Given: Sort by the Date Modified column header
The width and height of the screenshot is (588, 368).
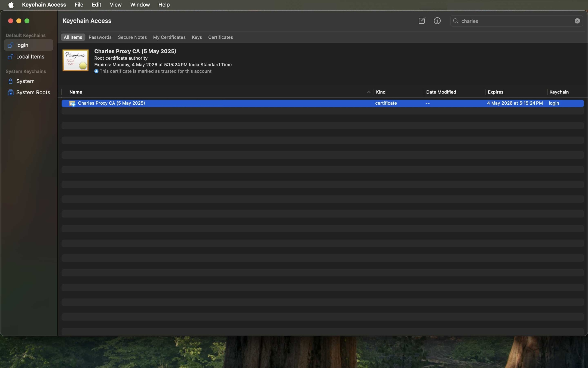Looking at the screenshot, I should (x=441, y=92).
